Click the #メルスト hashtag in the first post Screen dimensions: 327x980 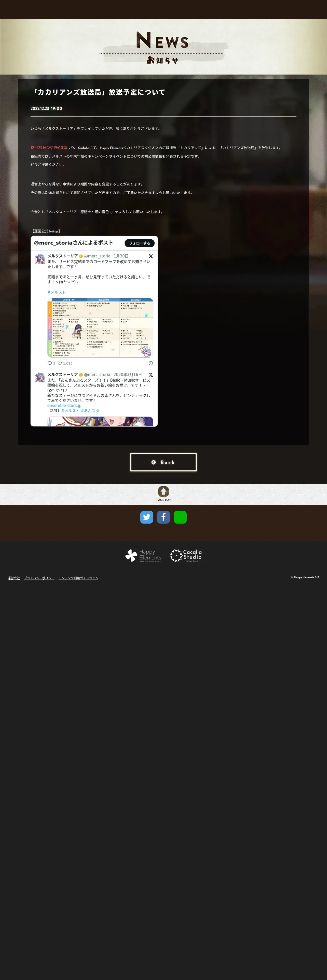[x=56, y=292]
